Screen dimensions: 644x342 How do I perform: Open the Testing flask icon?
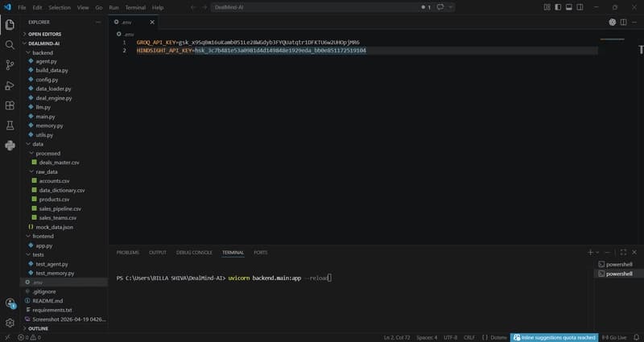10,126
